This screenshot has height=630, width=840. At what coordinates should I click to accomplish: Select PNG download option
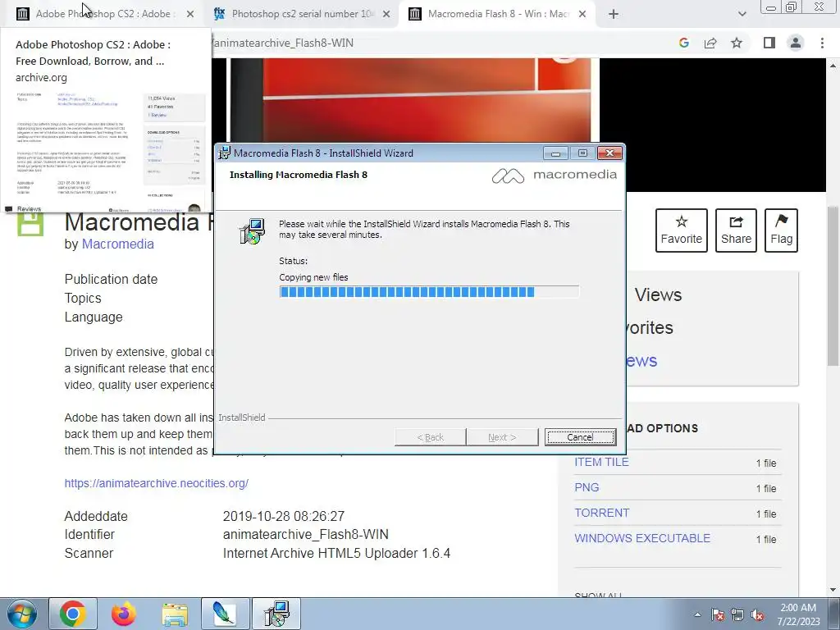click(x=587, y=487)
